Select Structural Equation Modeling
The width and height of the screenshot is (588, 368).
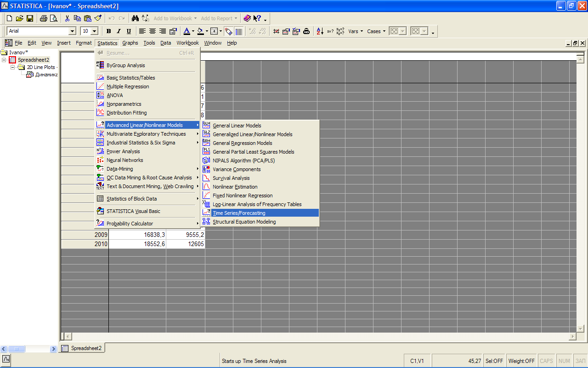tap(260, 222)
